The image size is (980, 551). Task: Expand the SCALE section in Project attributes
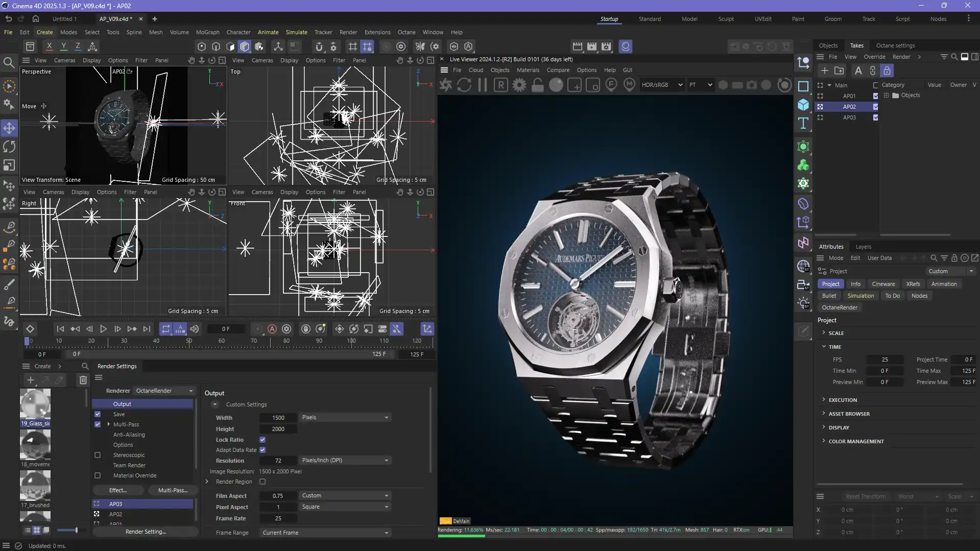point(836,333)
